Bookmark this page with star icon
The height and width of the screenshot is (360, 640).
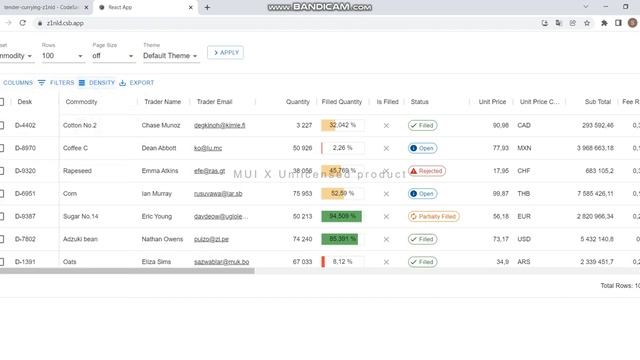point(587,23)
